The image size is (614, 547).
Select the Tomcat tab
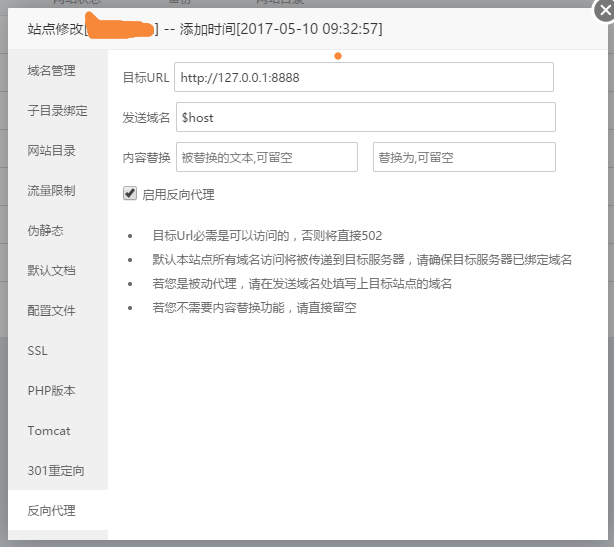click(x=49, y=431)
